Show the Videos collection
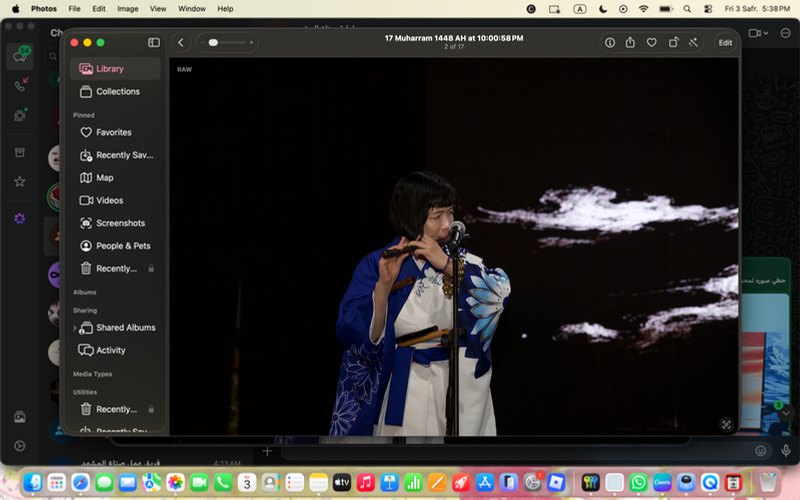The height and width of the screenshot is (500, 800). 115,201
